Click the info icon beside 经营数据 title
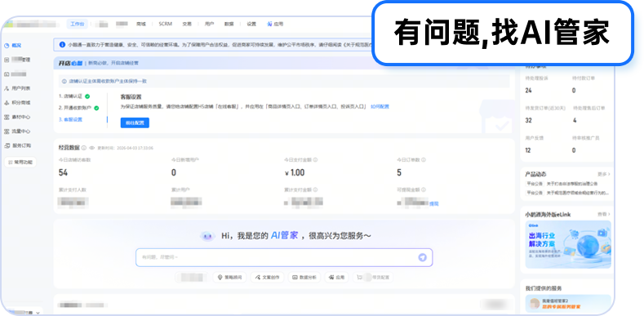644x316 pixels. pyautogui.click(x=84, y=148)
